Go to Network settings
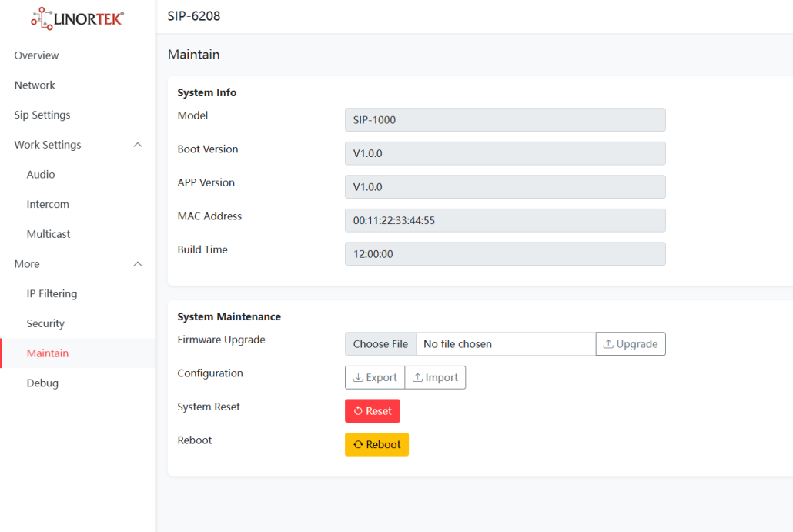 tap(35, 85)
